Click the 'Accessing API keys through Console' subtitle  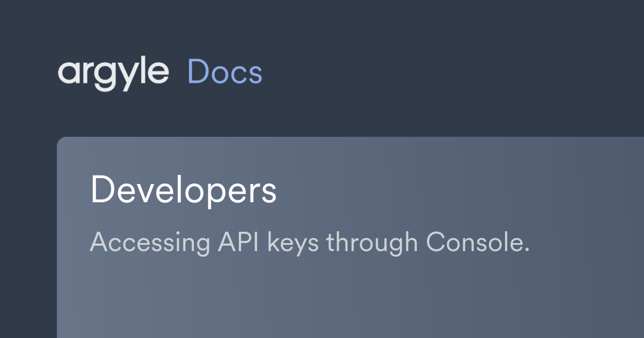click(x=310, y=243)
